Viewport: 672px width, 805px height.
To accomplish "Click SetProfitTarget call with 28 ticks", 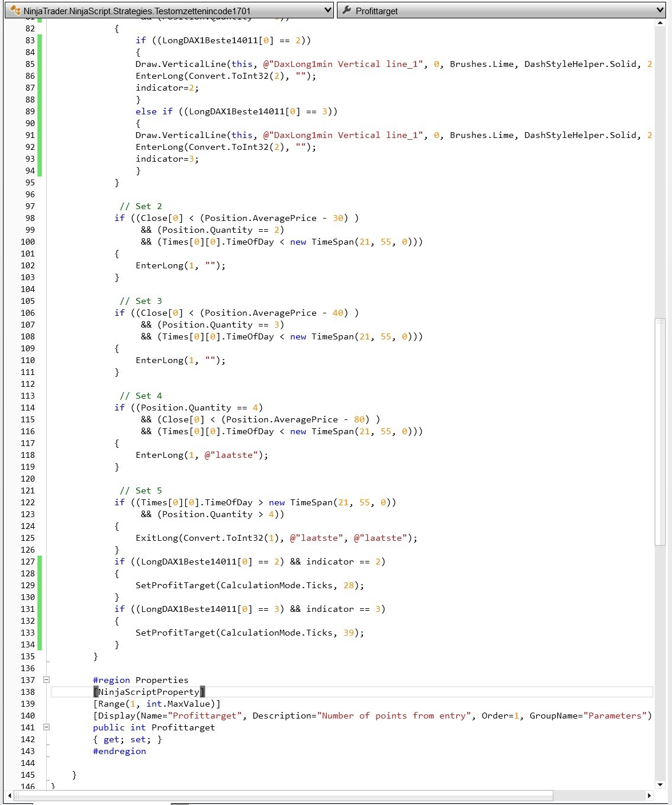I will (250, 585).
